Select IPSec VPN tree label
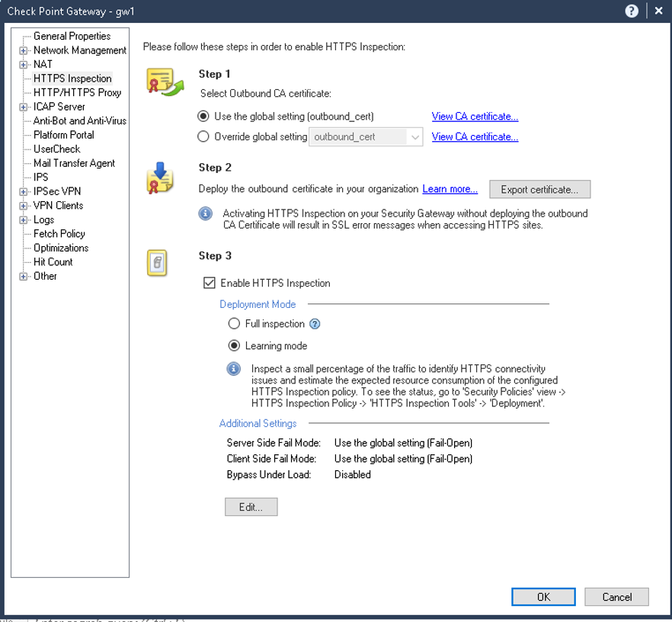The height and width of the screenshot is (622, 672). coord(57,191)
